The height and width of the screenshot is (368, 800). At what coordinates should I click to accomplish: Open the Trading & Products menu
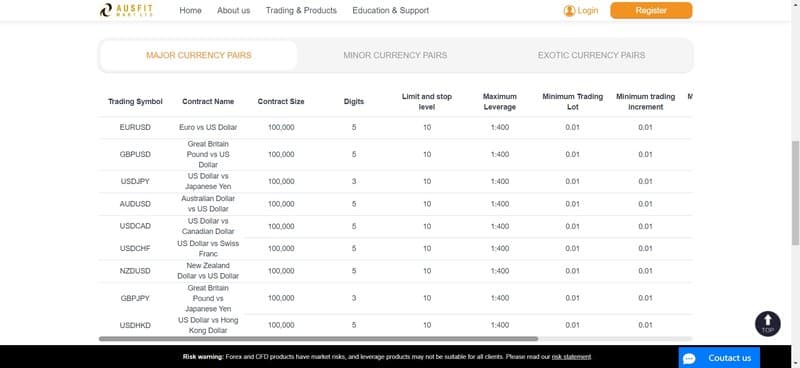tap(301, 10)
